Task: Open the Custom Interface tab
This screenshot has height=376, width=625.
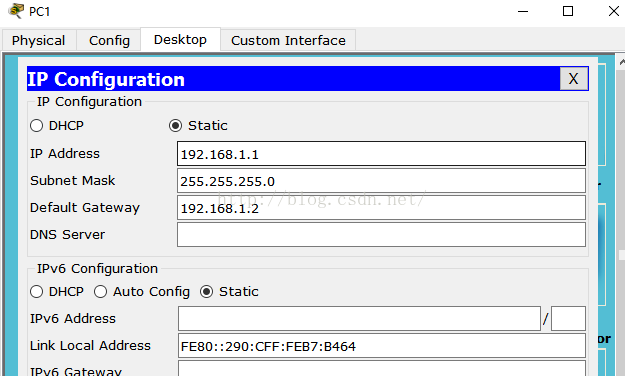Action: pyautogui.click(x=288, y=41)
